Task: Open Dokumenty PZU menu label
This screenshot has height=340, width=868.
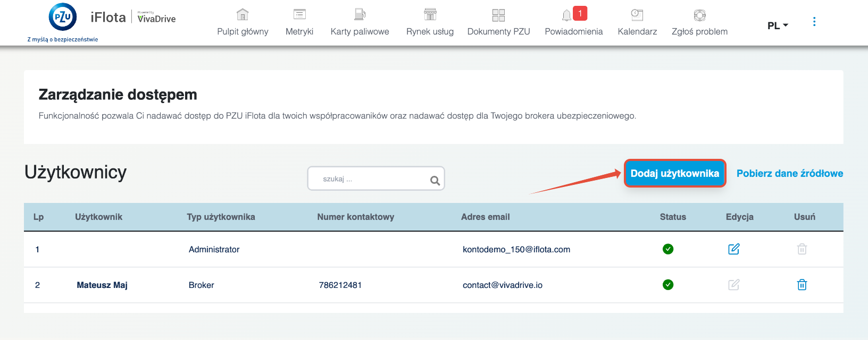Action: [x=498, y=32]
